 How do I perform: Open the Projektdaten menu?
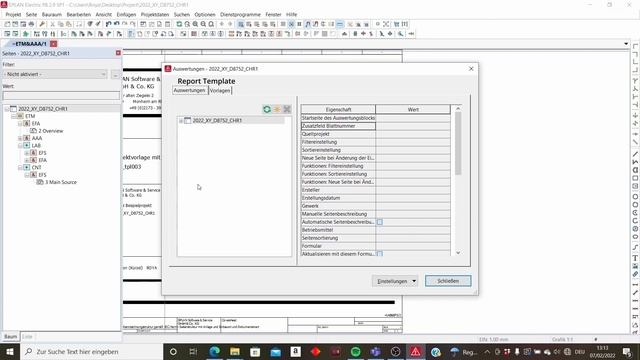point(155,14)
